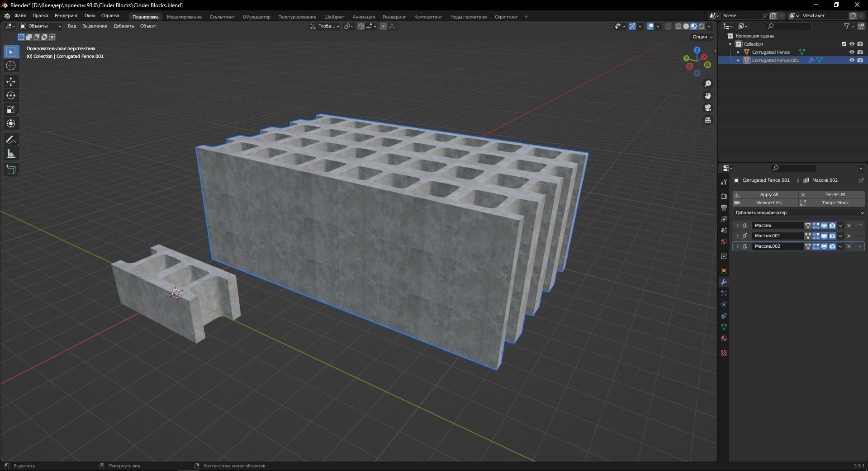Open the Tool properties tab
Viewport: 868px width, 471px height.
[x=724, y=182]
